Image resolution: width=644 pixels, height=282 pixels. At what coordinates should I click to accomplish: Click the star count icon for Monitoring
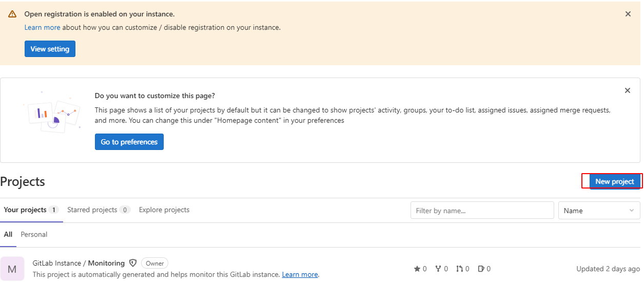click(x=417, y=269)
